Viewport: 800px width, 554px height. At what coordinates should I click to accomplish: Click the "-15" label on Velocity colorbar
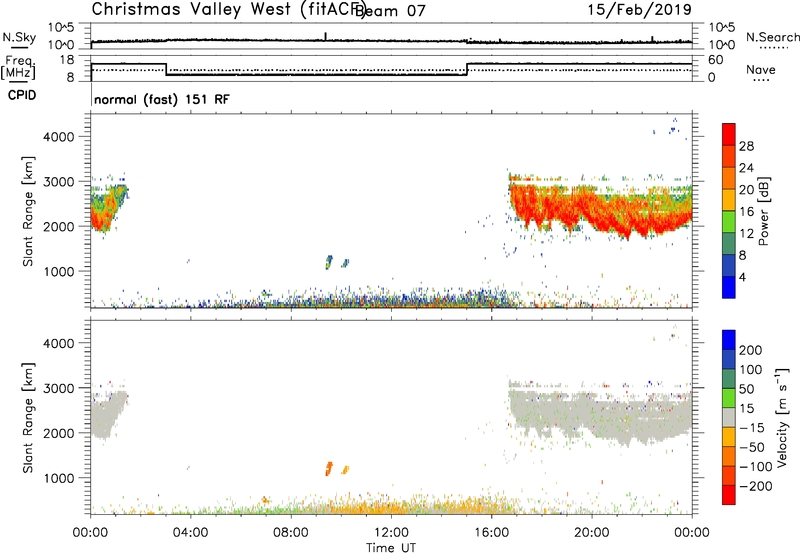click(752, 427)
